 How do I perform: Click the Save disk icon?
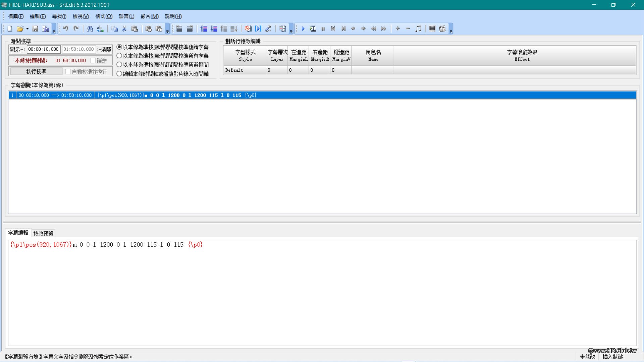click(35, 29)
